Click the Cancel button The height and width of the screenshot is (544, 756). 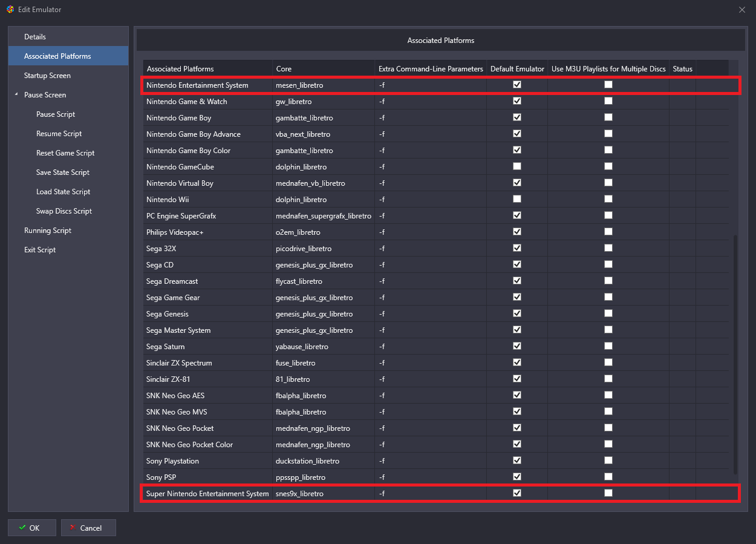88,528
